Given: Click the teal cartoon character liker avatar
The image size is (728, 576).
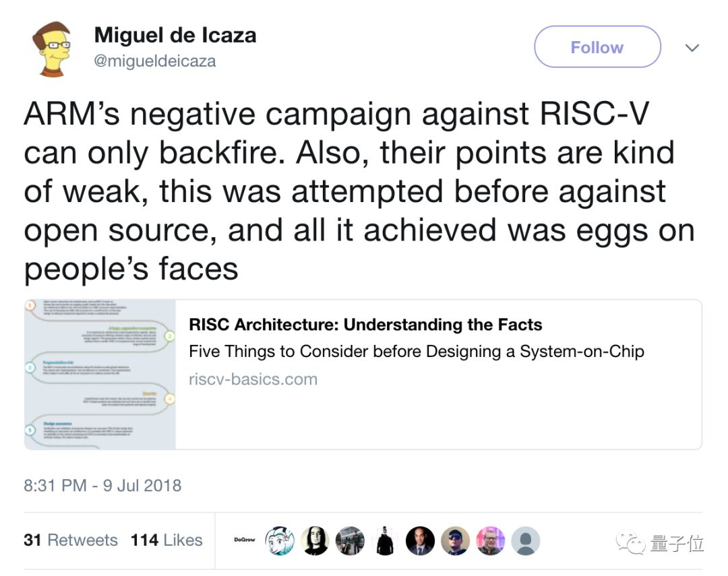Looking at the screenshot, I should (279, 540).
